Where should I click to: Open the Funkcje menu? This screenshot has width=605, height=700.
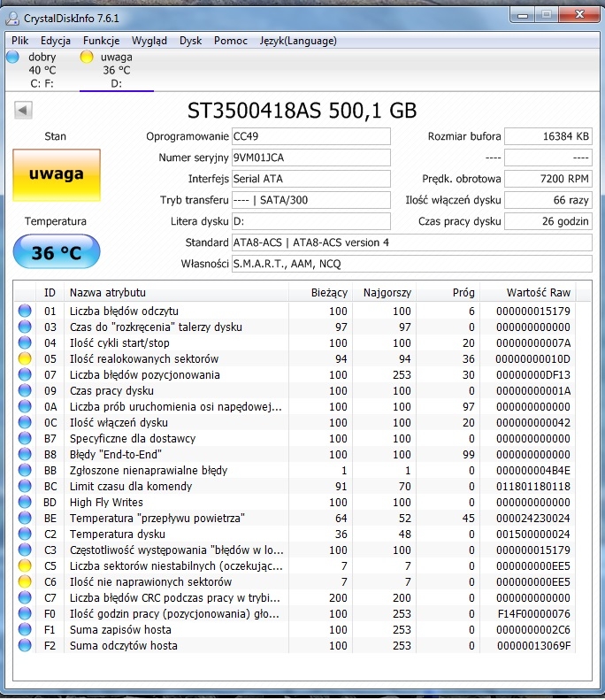pos(102,41)
